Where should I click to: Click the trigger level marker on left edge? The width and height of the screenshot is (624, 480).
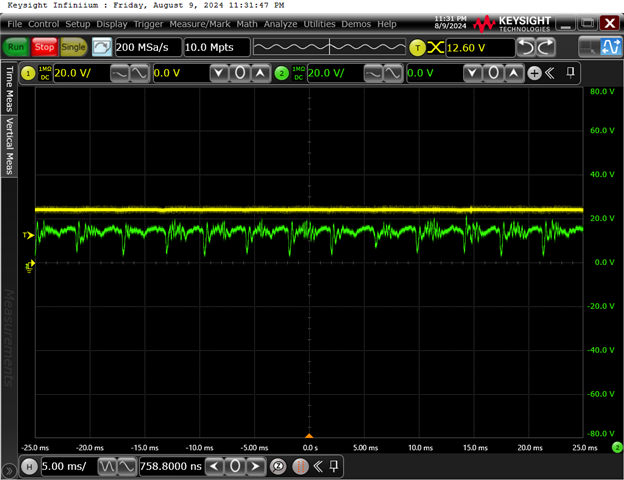(x=28, y=235)
